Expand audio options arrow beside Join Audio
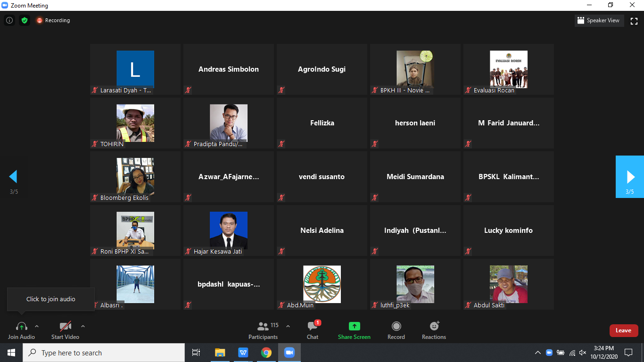 pos(37,326)
